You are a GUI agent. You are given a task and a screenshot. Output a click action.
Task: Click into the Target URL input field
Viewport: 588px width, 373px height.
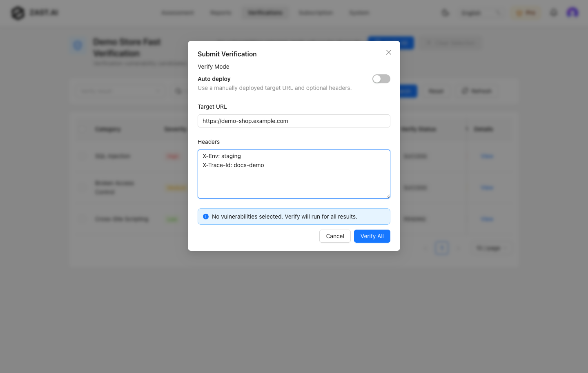pos(294,121)
